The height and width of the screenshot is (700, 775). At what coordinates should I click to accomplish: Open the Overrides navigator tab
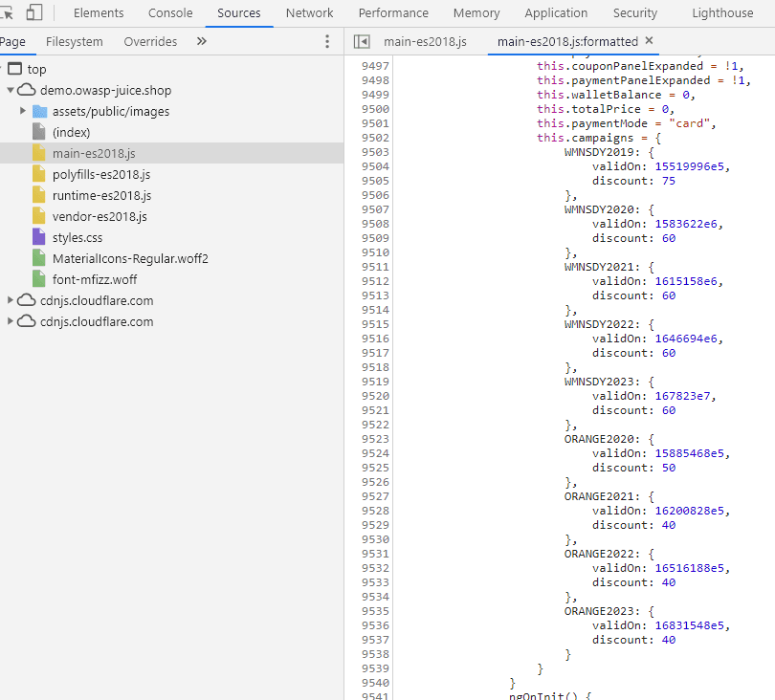[150, 42]
